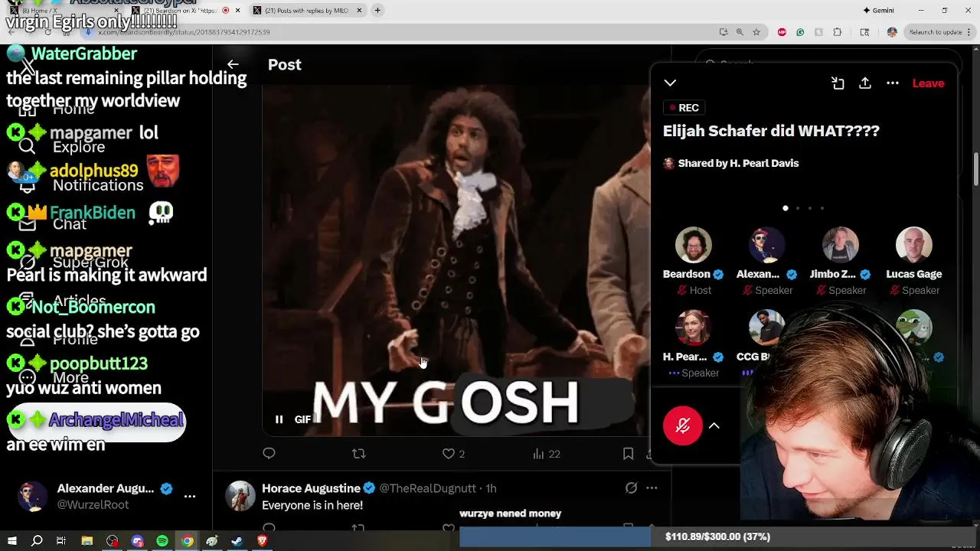
Task: Open Horace Augustine's profile name
Action: [x=311, y=488]
